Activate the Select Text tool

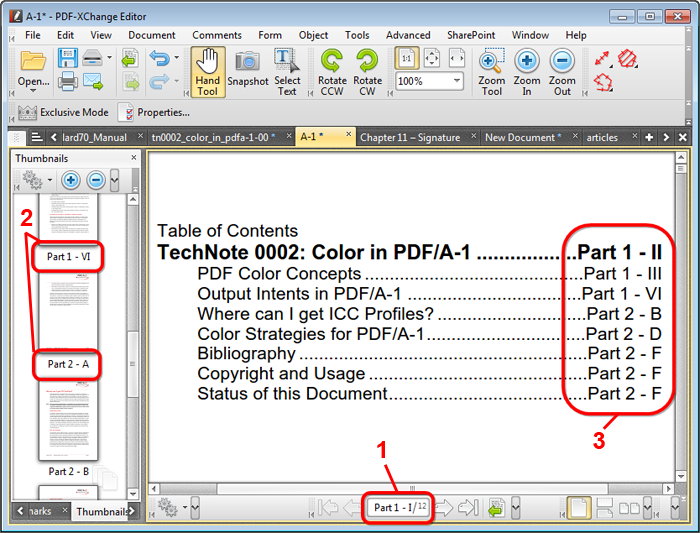pos(287,71)
